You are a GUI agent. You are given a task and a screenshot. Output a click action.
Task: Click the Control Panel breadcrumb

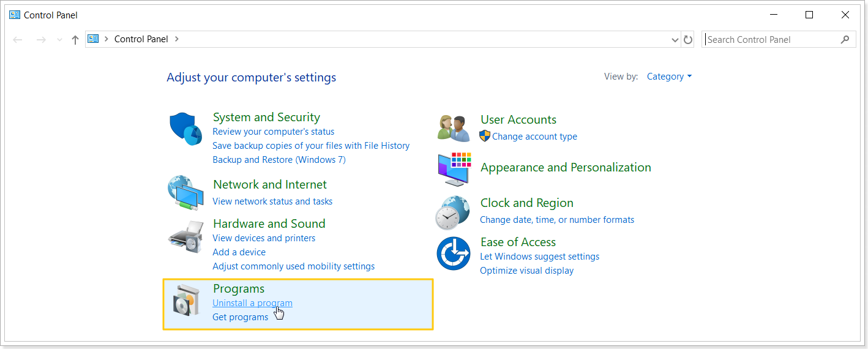141,39
